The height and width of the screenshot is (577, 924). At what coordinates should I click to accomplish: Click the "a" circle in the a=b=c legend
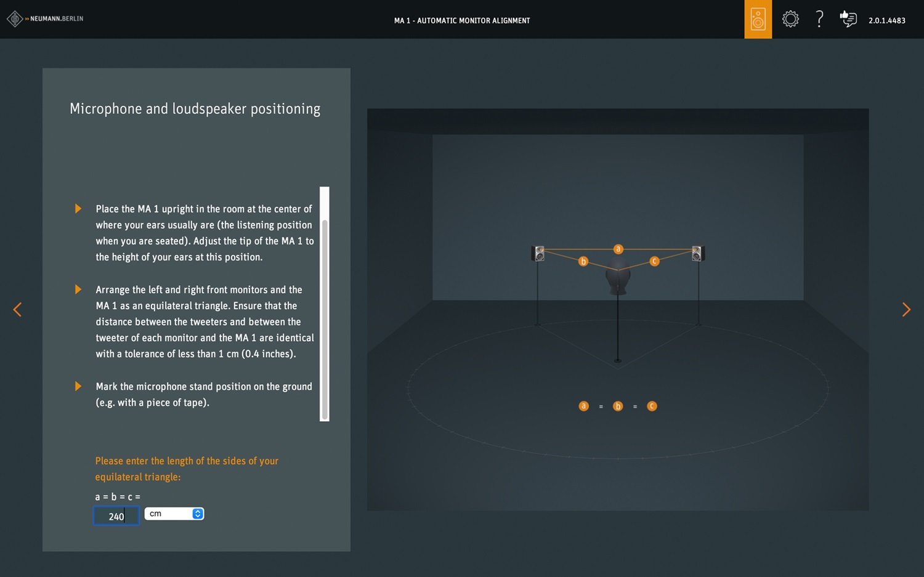[x=584, y=406]
